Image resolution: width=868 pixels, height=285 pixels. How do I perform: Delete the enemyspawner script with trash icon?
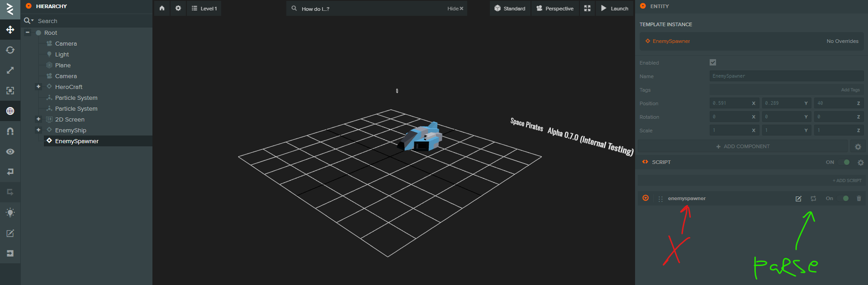click(859, 199)
